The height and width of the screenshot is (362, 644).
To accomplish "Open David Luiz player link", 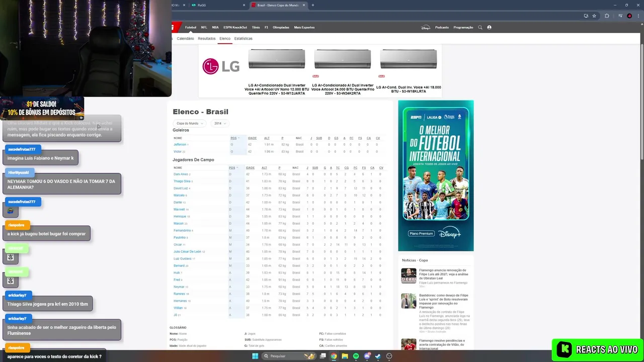I will point(181,188).
